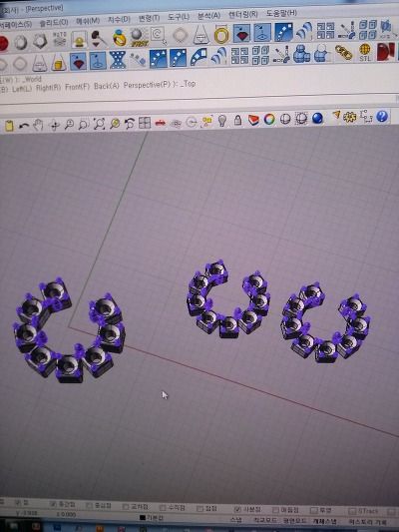Select the middle gem bracelet model
399x532 pixels.
pyautogui.click(x=228, y=298)
